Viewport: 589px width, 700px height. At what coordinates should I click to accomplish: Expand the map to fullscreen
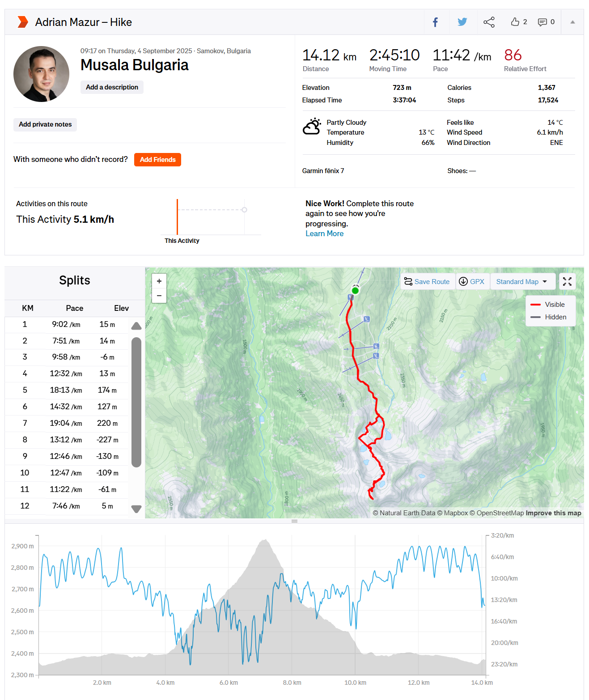567,281
